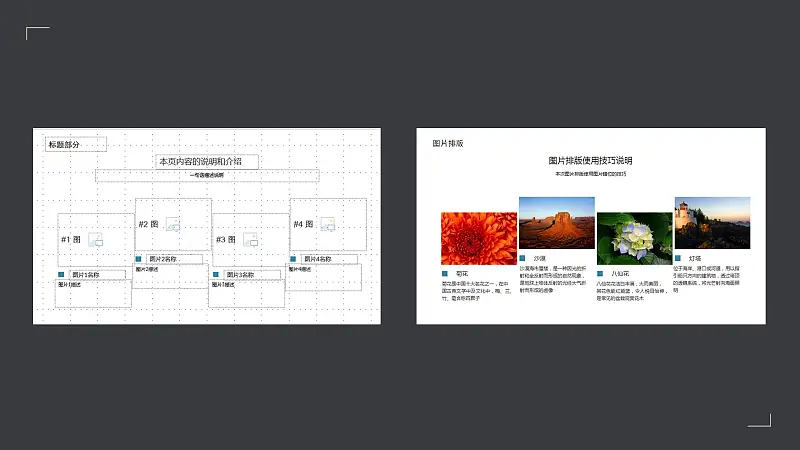Select the teal bullet next to 灯塔
The width and height of the screenshot is (800, 450).
tap(678, 258)
